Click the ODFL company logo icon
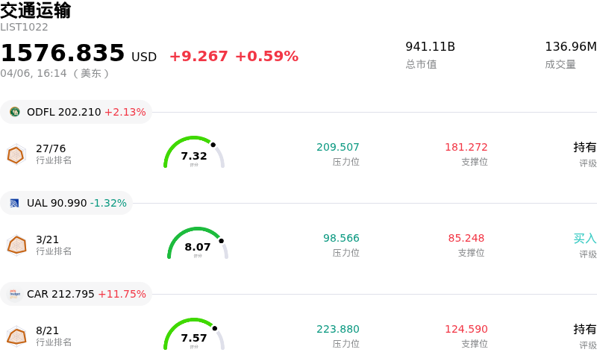Screen dimensions: 597x364 [x=15, y=112]
